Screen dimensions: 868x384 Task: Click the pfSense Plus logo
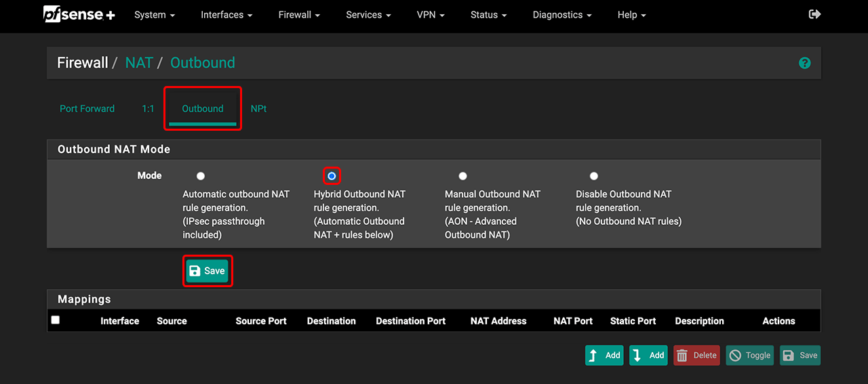pyautogui.click(x=79, y=14)
